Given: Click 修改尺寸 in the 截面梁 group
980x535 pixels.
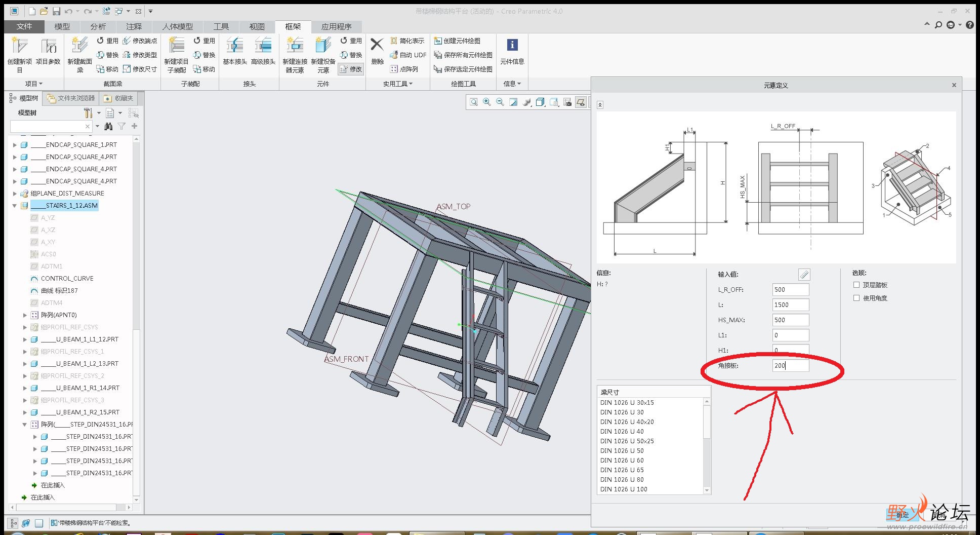Looking at the screenshot, I should [x=140, y=69].
